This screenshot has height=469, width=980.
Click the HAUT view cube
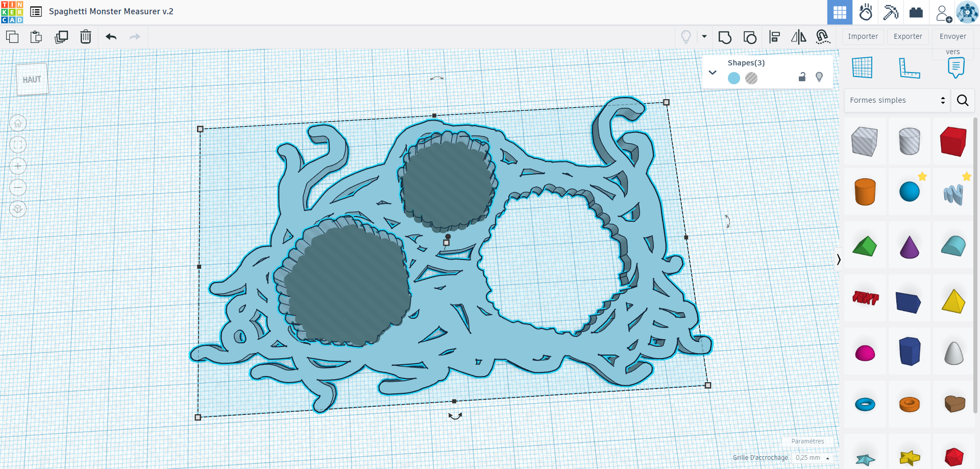[32, 79]
